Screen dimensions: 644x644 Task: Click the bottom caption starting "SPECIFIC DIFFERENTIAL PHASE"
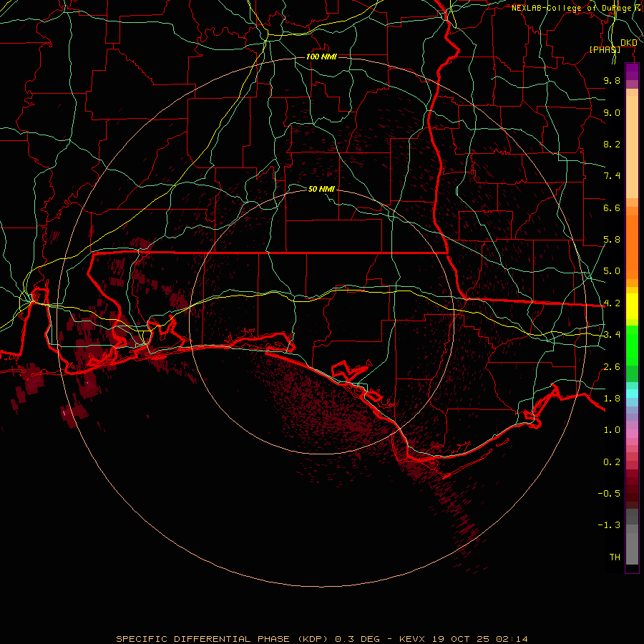[322, 639]
